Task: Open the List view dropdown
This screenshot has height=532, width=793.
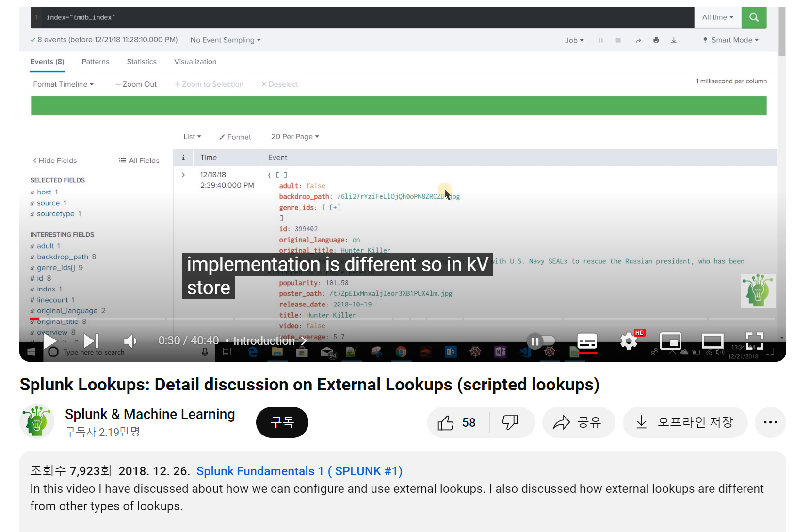Action: [192, 137]
